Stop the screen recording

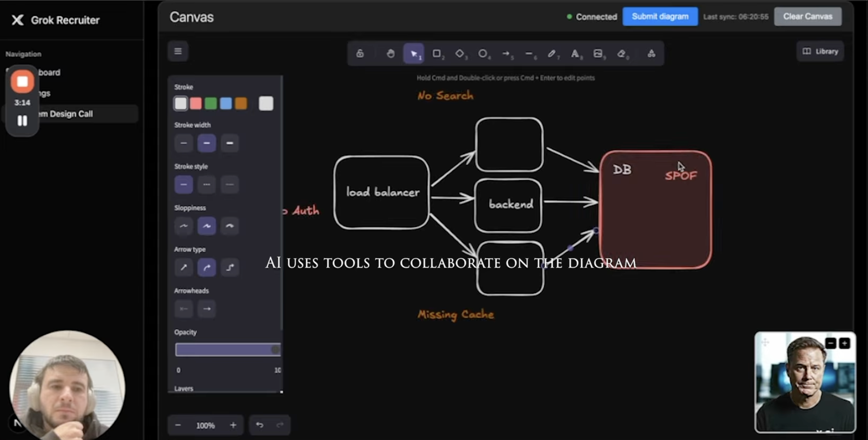[x=22, y=81]
